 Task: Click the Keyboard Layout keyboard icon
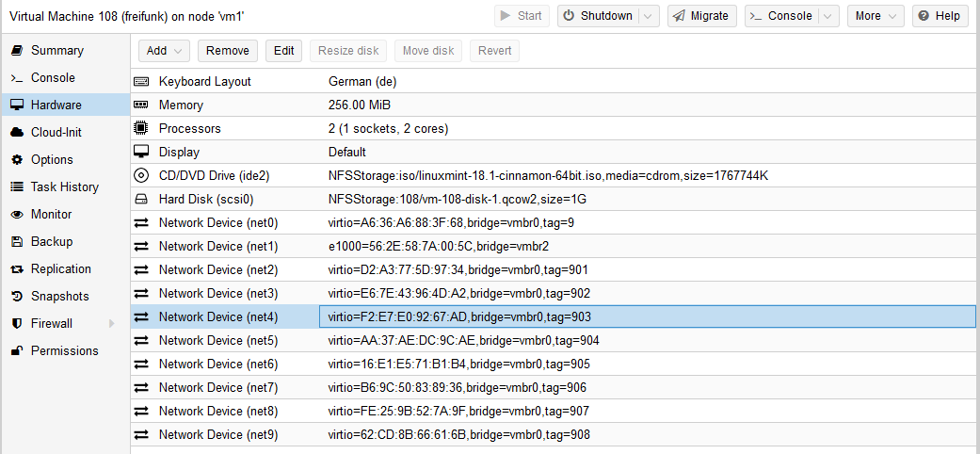click(x=141, y=82)
